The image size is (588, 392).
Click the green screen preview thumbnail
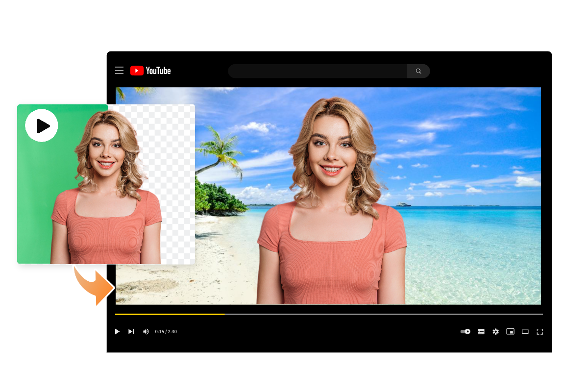point(106,184)
